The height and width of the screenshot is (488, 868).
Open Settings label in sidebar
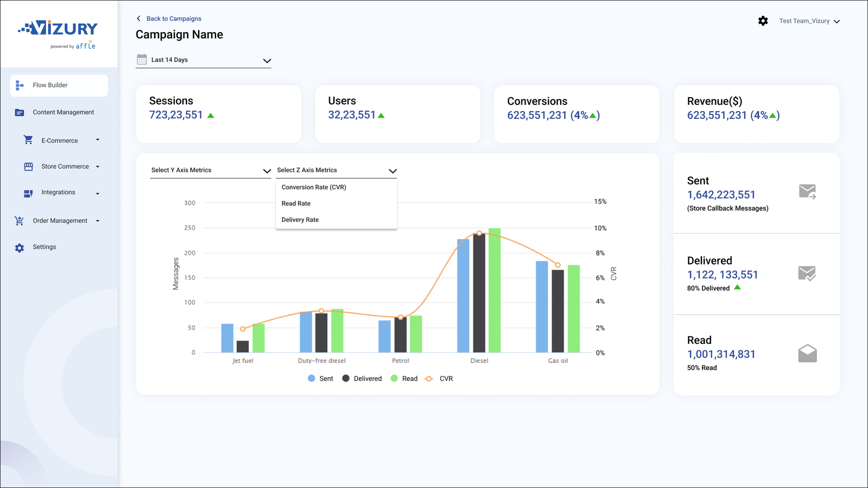pos(44,247)
